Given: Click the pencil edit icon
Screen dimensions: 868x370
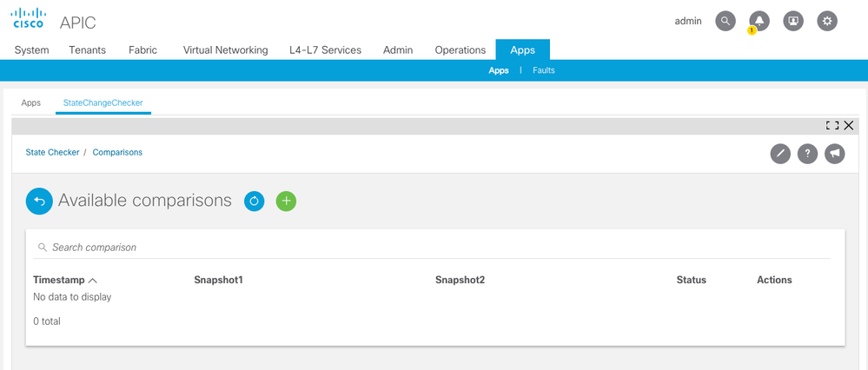Looking at the screenshot, I should click(780, 154).
